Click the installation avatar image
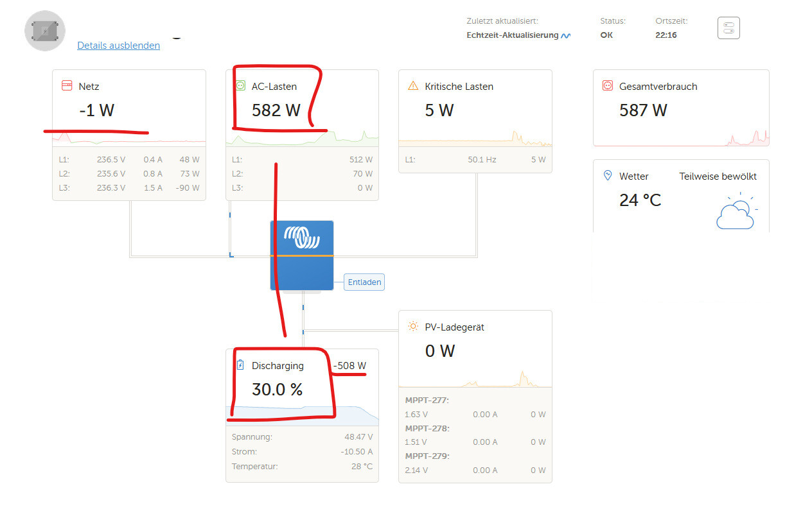The image size is (812, 509). (45, 30)
